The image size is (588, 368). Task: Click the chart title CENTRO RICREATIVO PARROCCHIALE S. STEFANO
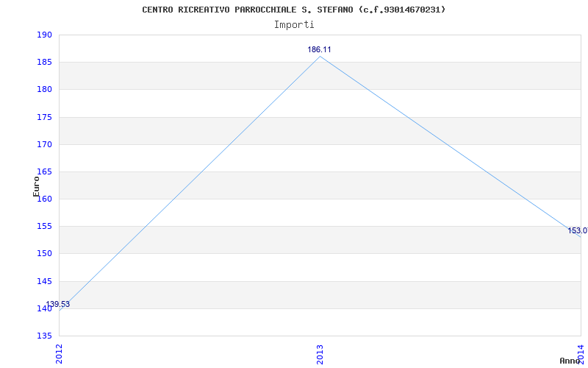coord(293,10)
